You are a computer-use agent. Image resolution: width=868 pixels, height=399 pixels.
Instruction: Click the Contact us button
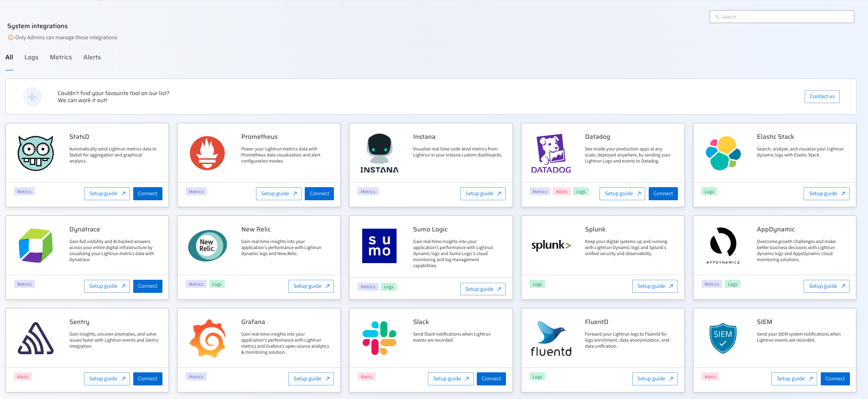coord(822,97)
